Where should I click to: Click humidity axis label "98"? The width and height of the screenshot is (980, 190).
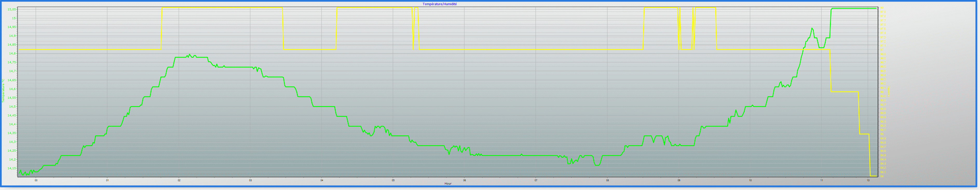[x=882, y=8]
